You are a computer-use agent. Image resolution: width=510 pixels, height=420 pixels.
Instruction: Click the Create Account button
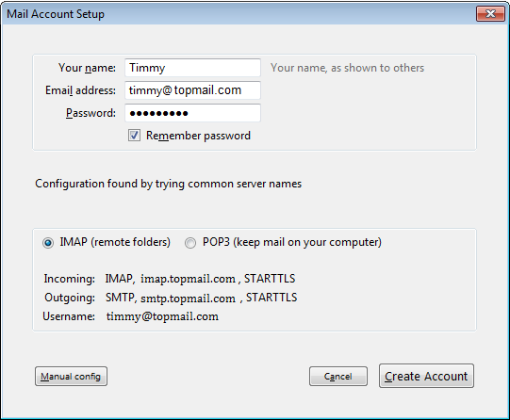[426, 376]
